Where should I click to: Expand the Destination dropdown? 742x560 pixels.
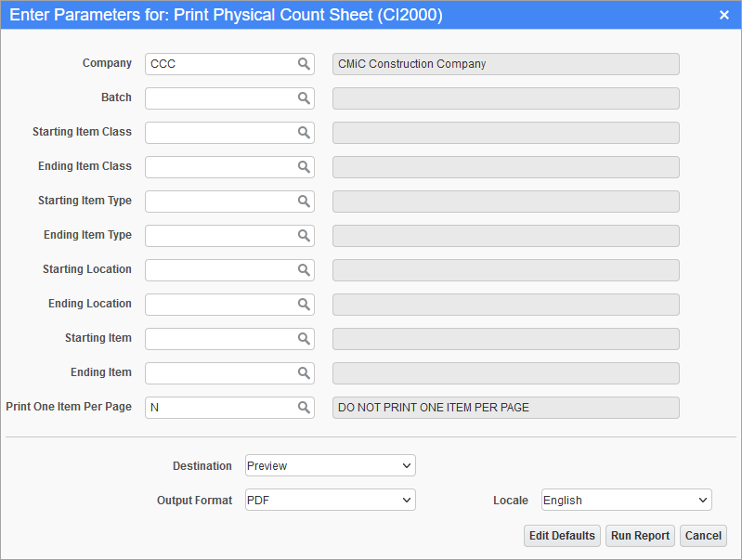331,466
